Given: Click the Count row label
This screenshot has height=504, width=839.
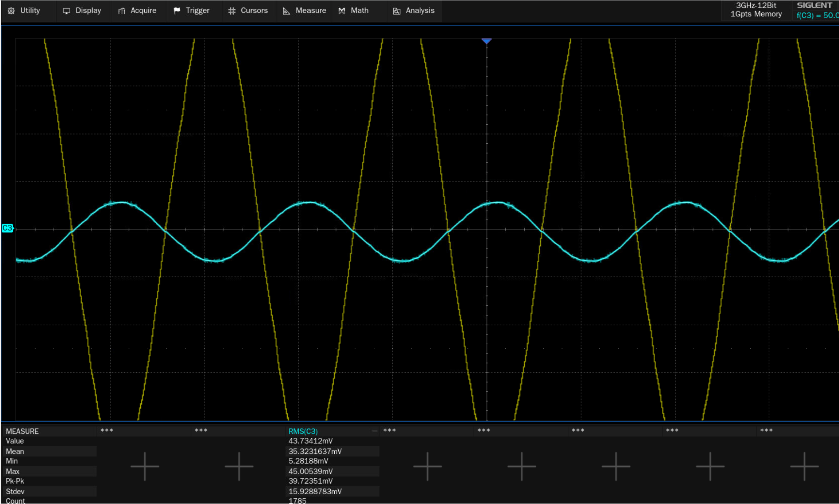Looking at the screenshot, I should pyautogui.click(x=15, y=500).
